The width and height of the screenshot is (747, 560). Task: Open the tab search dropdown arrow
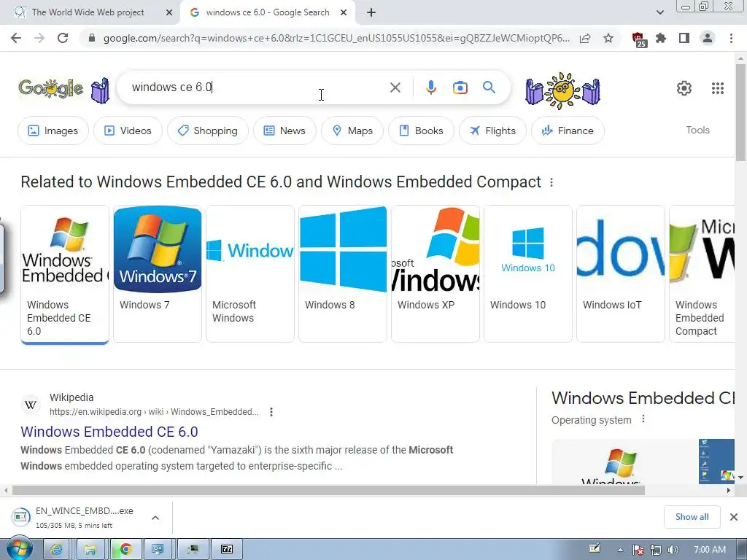[659, 12]
